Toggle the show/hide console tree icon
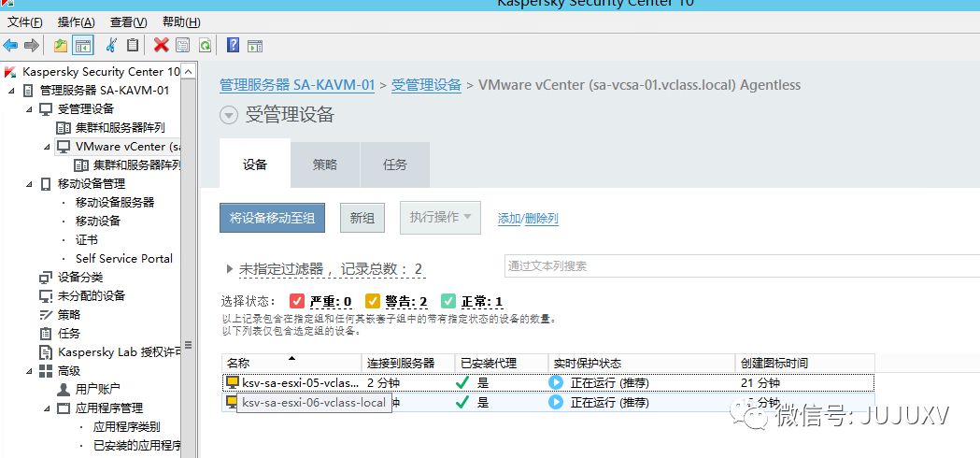 [x=82, y=45]
